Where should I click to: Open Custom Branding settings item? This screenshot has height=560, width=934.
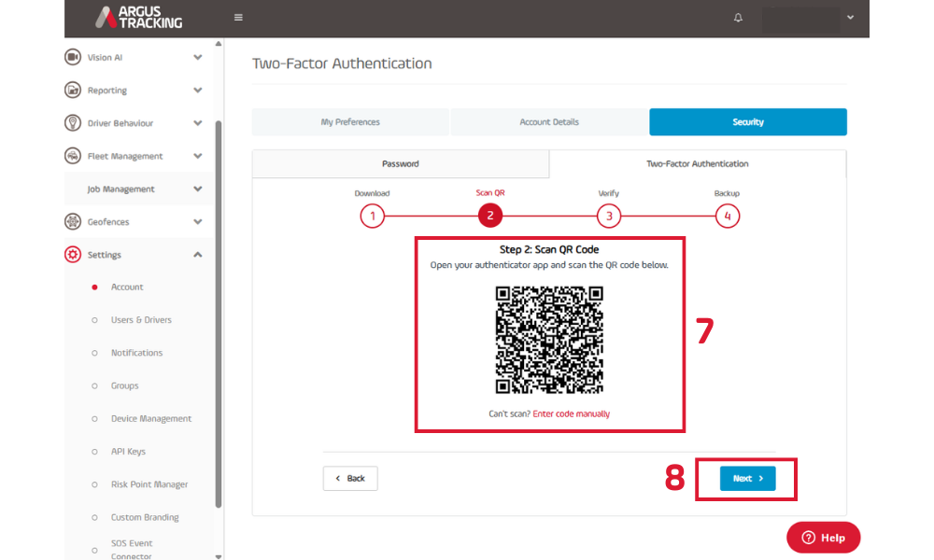click(x=145, y=517)
